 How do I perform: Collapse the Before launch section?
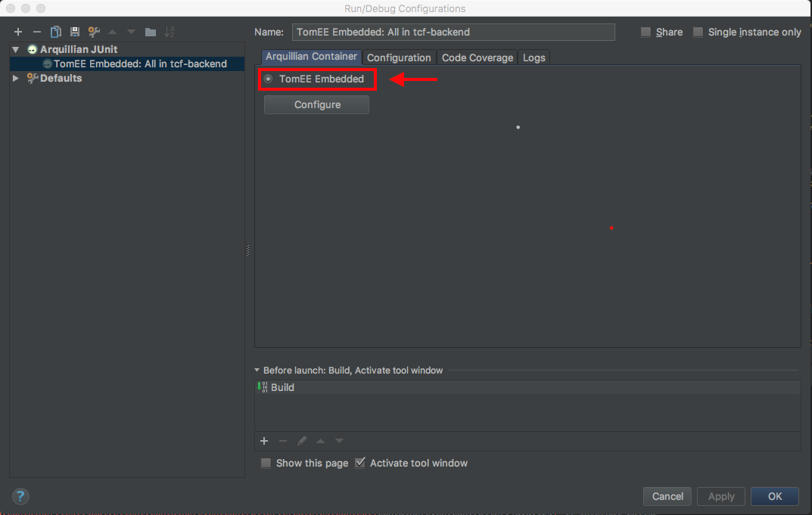pos(257,371)
